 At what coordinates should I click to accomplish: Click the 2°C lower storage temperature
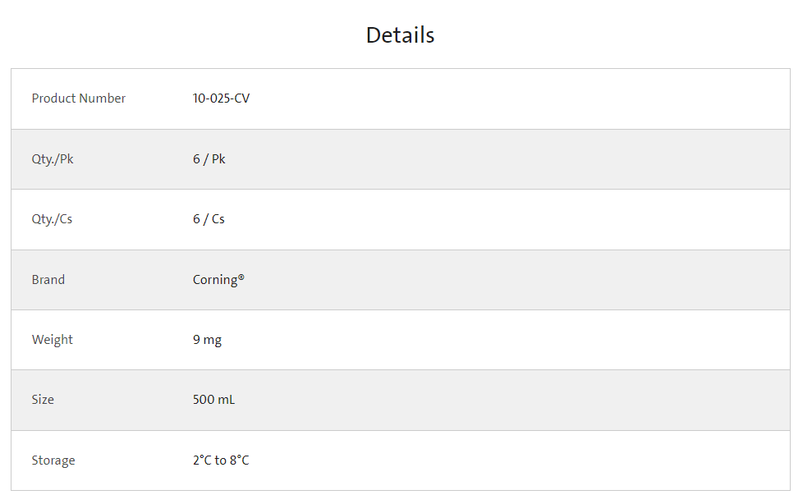pos(202,460)
